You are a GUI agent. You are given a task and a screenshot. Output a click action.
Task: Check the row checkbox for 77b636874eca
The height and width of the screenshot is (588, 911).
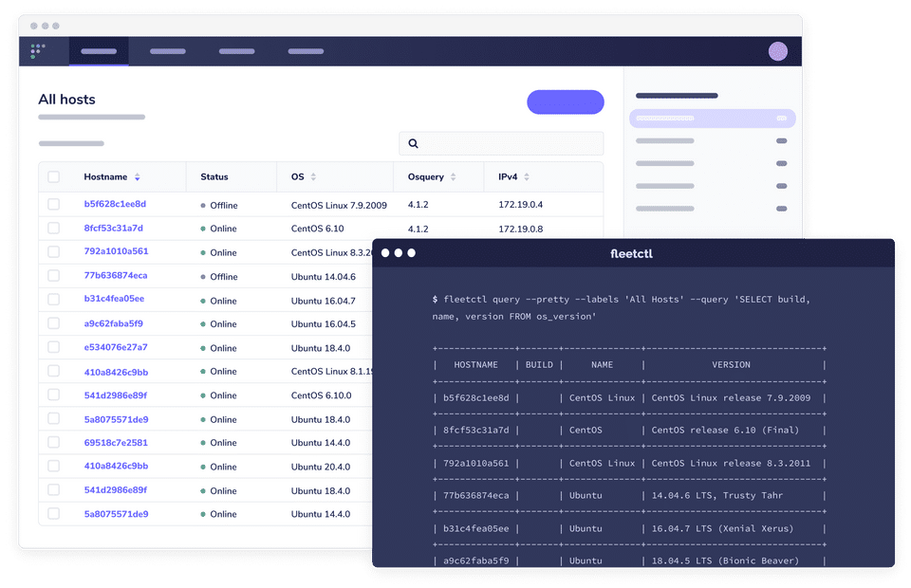point(53,276)
